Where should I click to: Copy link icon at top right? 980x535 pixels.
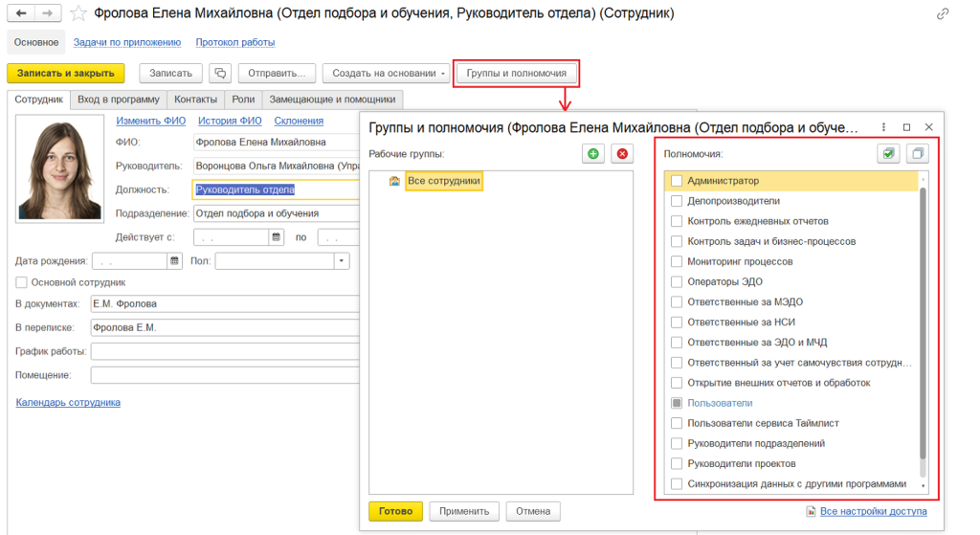pos(943,13)
